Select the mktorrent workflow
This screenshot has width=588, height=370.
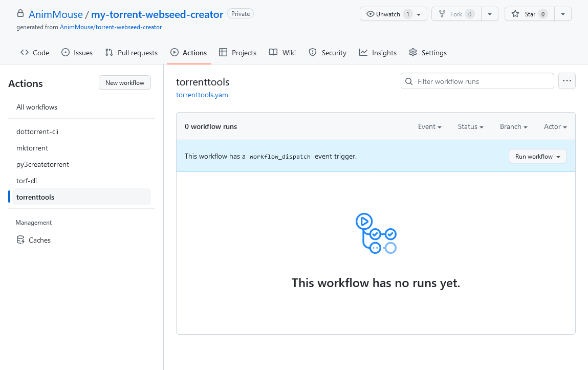coord(32,148)
